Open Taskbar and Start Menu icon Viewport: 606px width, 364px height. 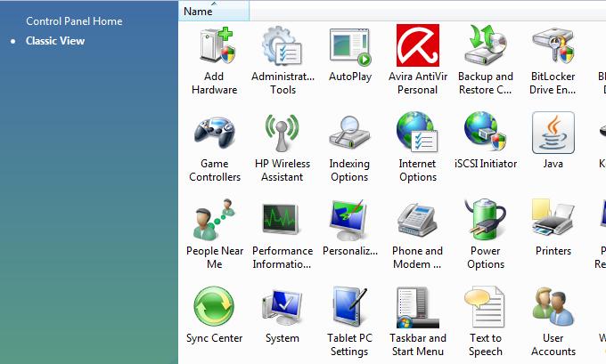tap(418, 307)
